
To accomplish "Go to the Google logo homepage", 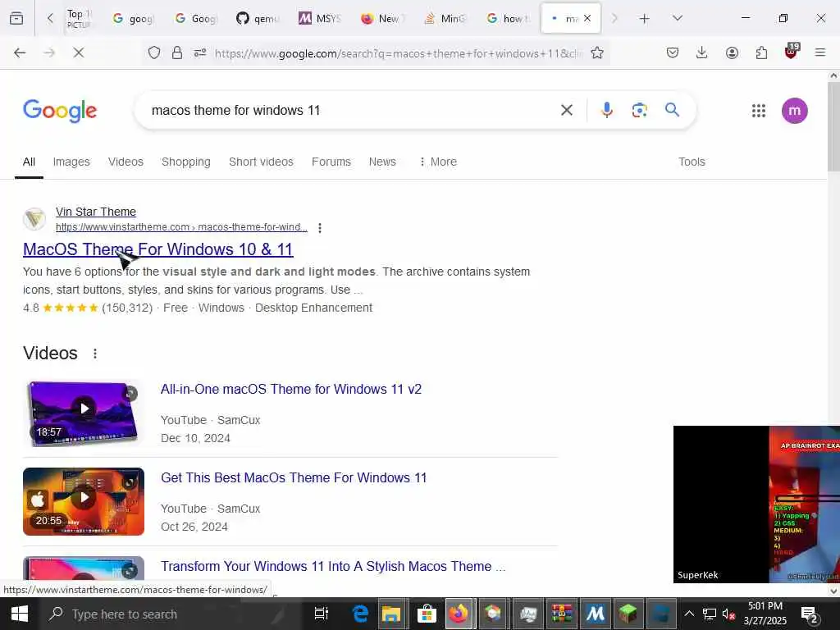I will 60,111.
